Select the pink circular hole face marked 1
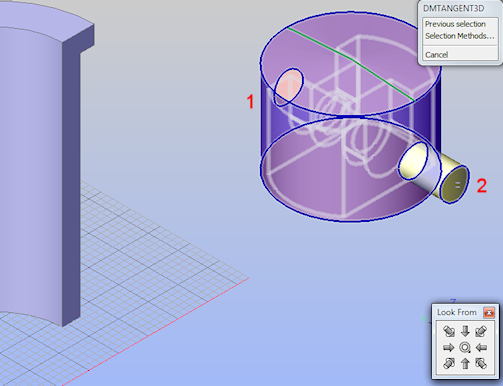The width and height of the screenshot is (503, 386). [x=289, y=85]
